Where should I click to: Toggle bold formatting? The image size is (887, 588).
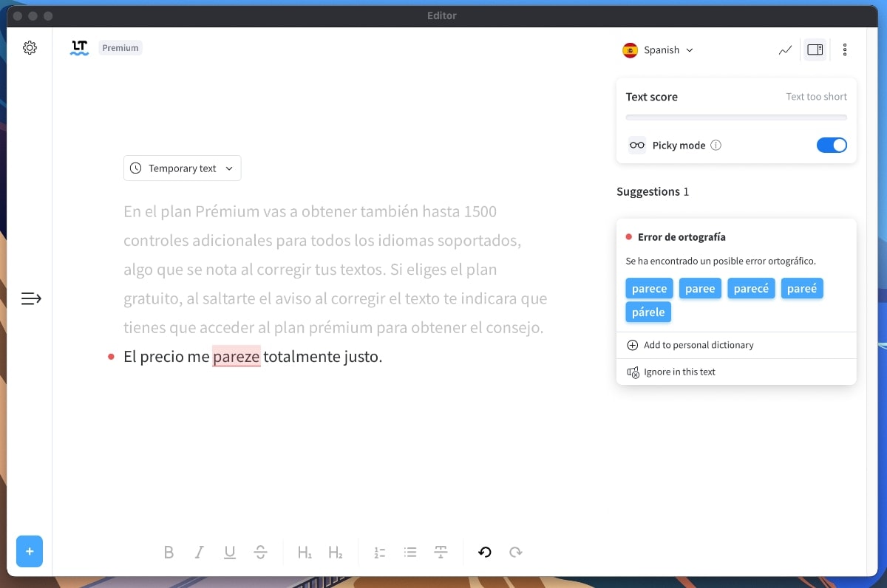pyautogui.click(x=169, y=552)
